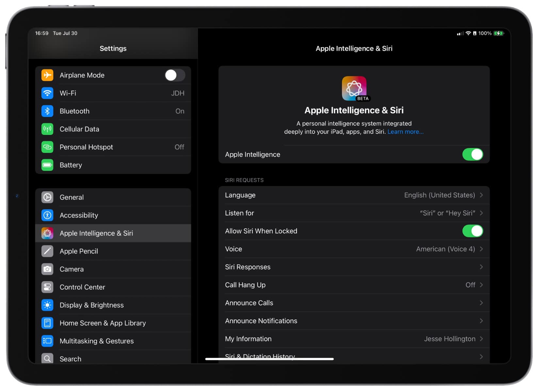Open Battery via its green icon
The height and width of the screenshot is (392, 539).
point(47,165)
